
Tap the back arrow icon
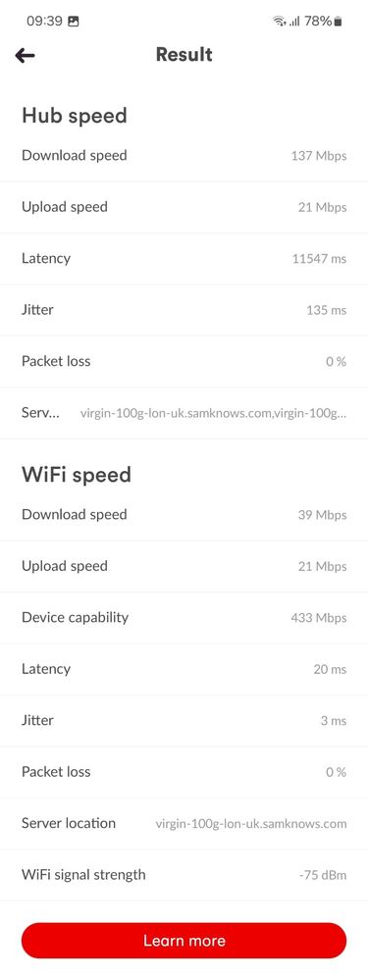[25, 55]
